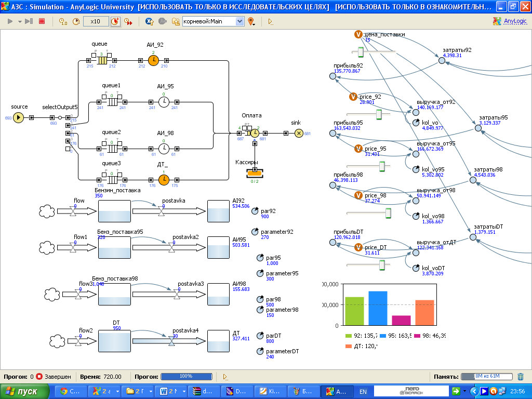
Task: Click the postavka valve icon
Action: click(162, 212)
